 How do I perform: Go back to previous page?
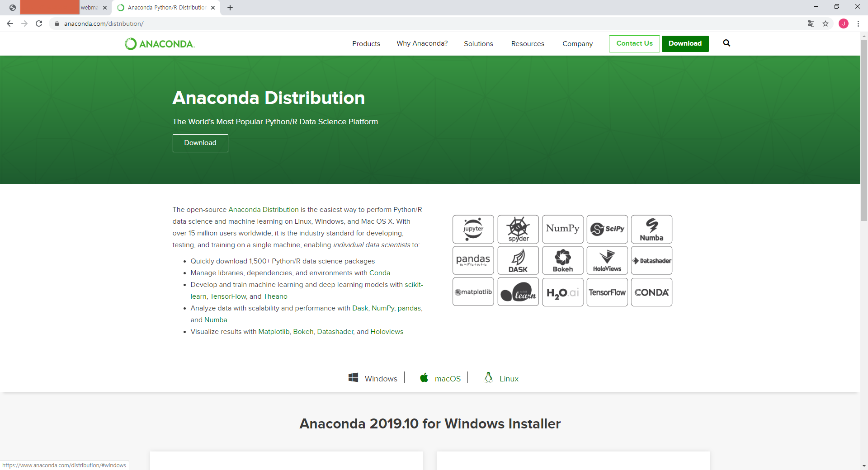[10, 23]
